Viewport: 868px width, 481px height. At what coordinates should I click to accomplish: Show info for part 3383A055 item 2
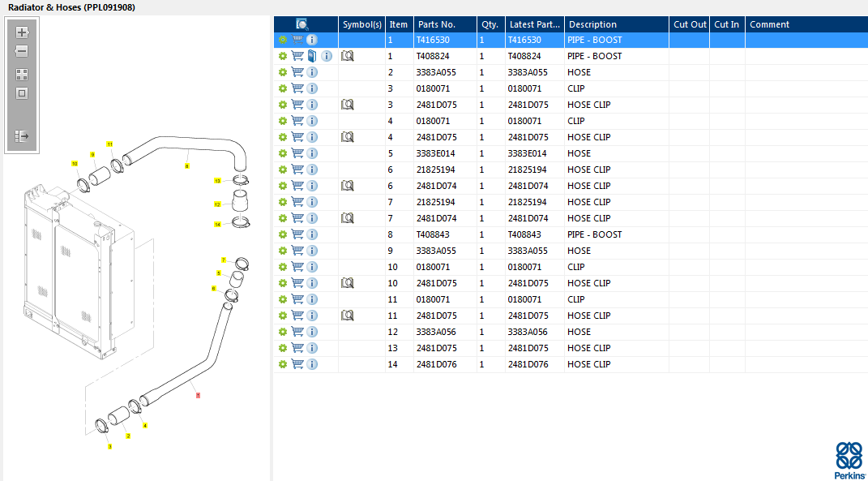[x=312, y=72]
